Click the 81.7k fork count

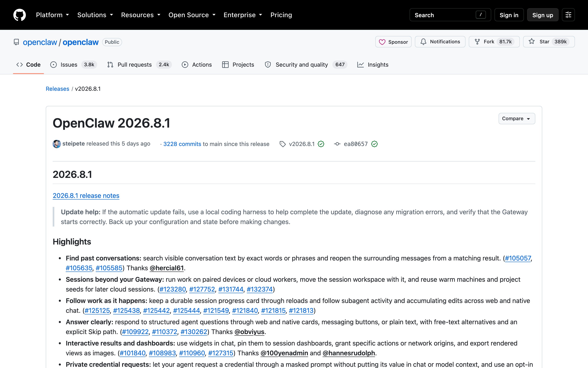coord(505,42)
